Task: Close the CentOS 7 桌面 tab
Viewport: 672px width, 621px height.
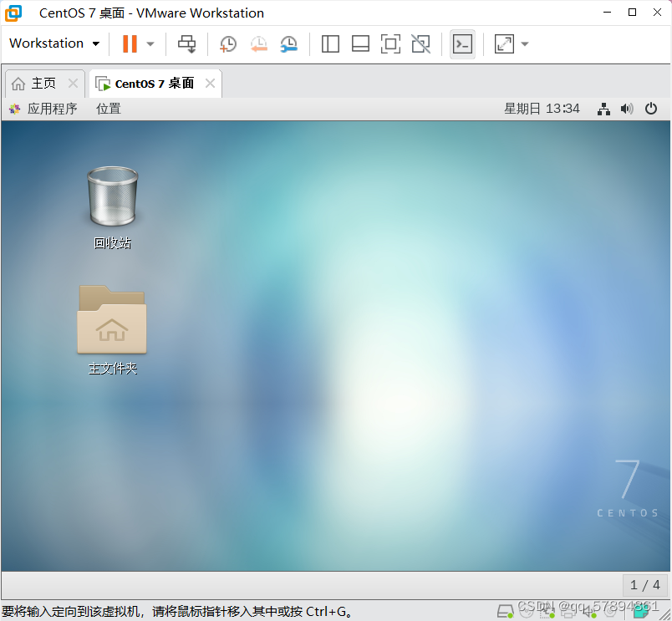Action: pyautogui.click(x=210, y=83)
